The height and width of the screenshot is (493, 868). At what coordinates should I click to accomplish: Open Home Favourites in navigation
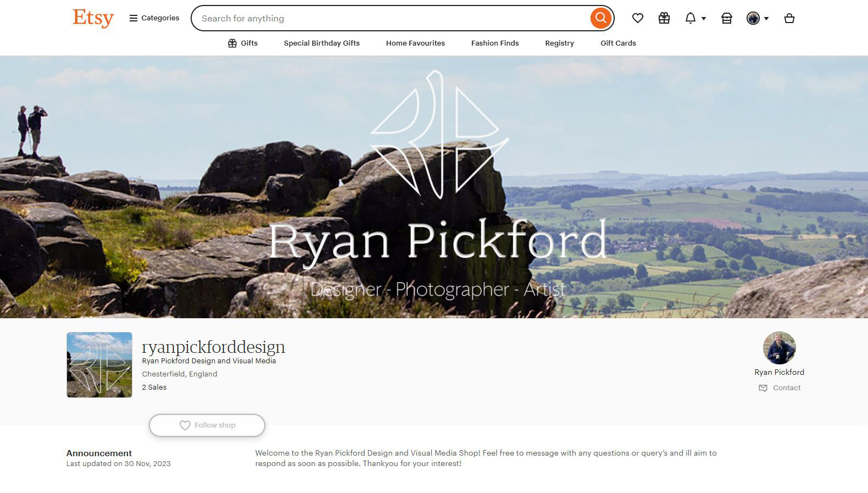(415, 43)
